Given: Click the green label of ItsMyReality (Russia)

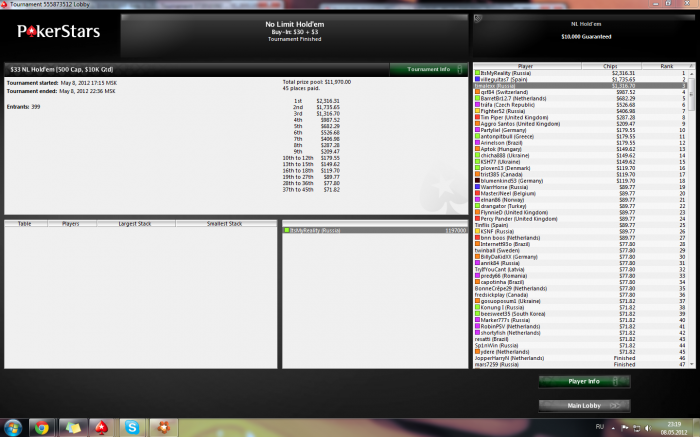Looking at the screenshot, I should pyautogui.click(x=477, y=73).
